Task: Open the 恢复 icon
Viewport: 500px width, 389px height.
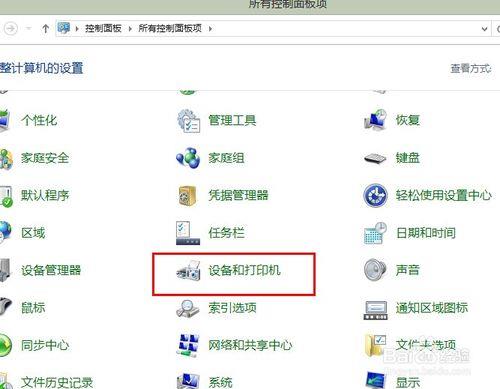Action: pos(375,120)
